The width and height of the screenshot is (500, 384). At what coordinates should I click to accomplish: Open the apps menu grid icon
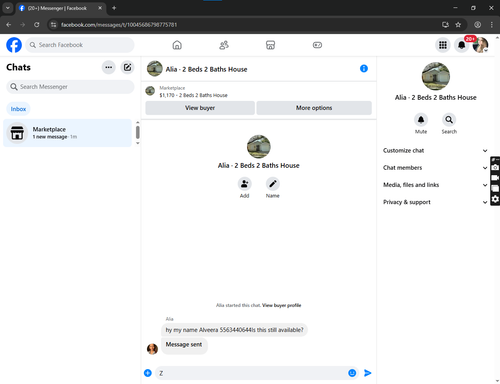pyautogui.click(x=443, y=45)
